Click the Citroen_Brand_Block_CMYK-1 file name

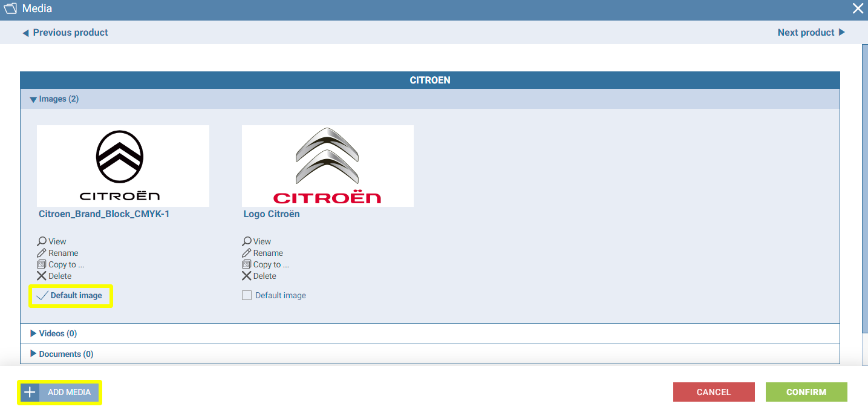click(x=104, y=214)
